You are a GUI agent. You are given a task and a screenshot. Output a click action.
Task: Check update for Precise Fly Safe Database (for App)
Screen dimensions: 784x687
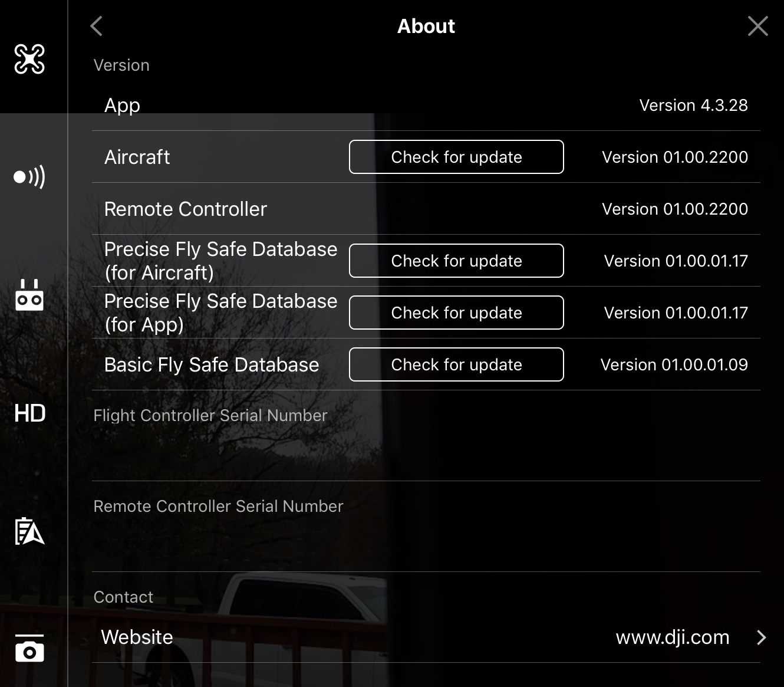(456, 313)
